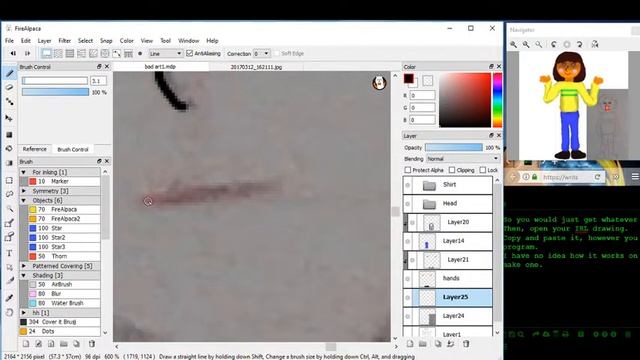Expand the Patterned Covering brush group

[24, 266]
